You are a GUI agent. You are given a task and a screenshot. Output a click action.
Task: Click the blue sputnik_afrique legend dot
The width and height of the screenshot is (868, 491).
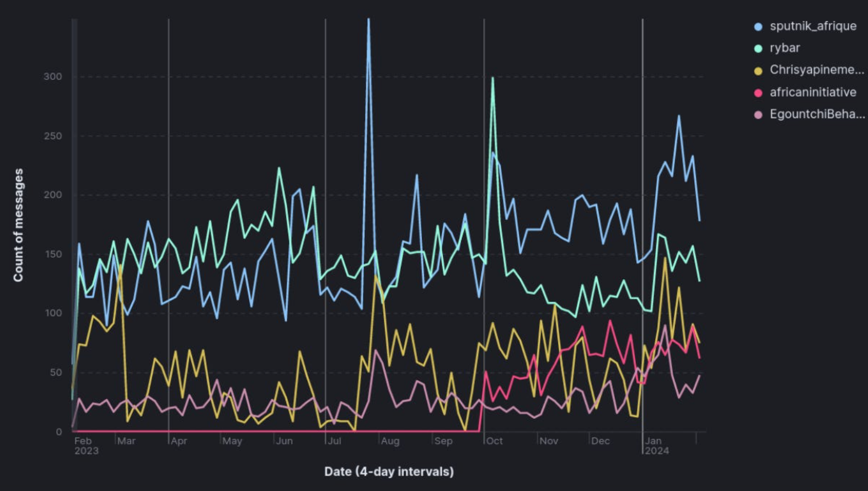[x=758, y=26]
